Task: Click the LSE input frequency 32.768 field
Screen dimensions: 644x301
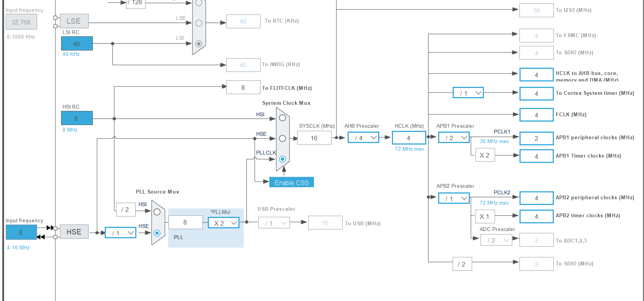Action: click(x=21, y=22)
